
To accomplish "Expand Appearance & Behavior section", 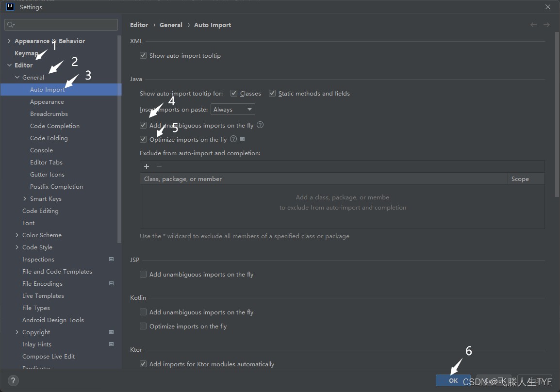I will tap(9, 41).
